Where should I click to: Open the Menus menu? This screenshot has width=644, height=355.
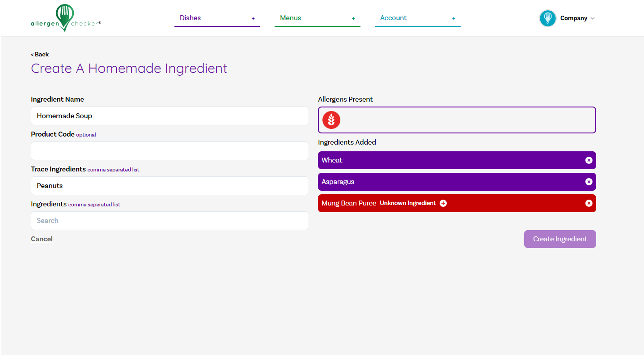point(291,18)
